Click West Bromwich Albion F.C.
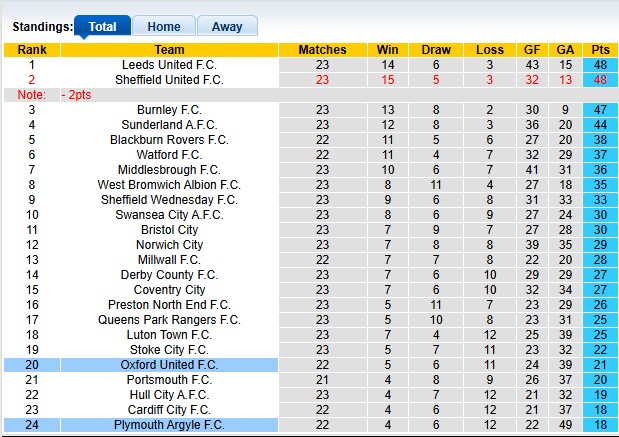This screenshot has height=437, width=619. pos(169,185)
